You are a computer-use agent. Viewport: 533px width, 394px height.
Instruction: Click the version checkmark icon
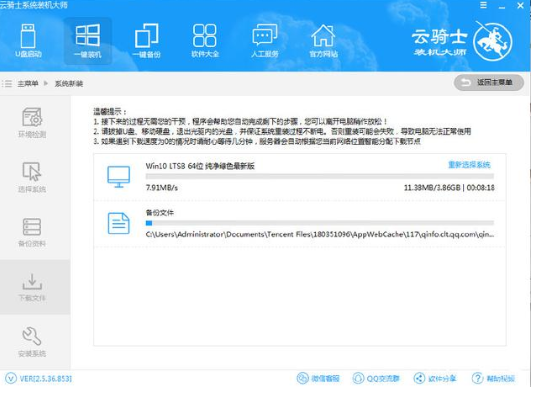[x=11, y=378]
